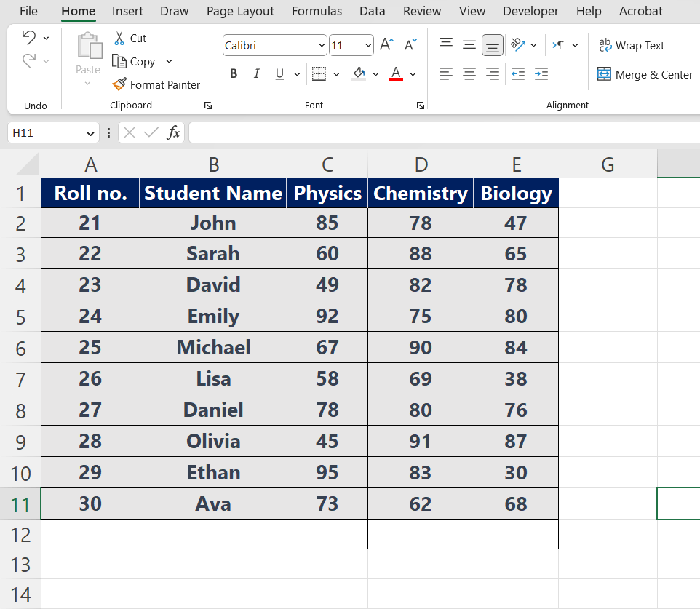
Task: Toggle bold formatting
Action: pos(233,73)
